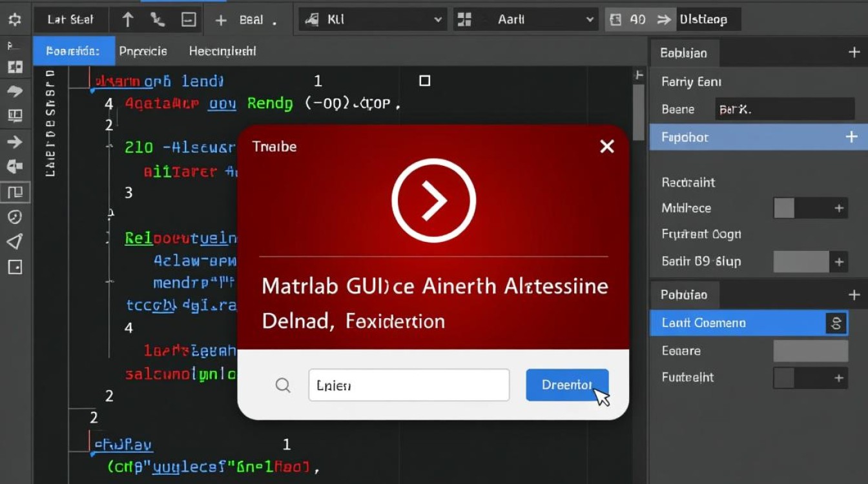Switch to the "Boaerida:" tab
Screen dimensions: 868x484
(74, 51)
